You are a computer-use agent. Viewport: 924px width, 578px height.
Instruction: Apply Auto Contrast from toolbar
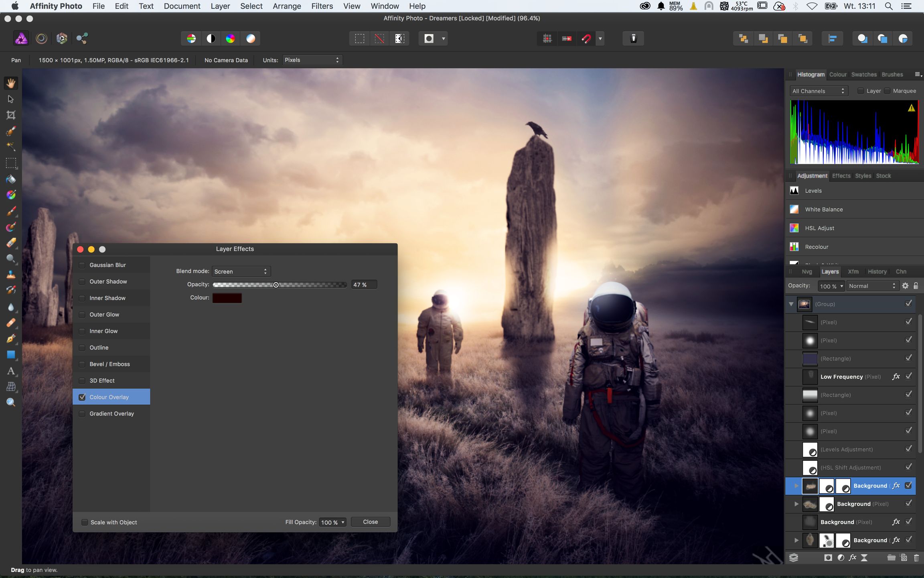click(x=211, y=39)
